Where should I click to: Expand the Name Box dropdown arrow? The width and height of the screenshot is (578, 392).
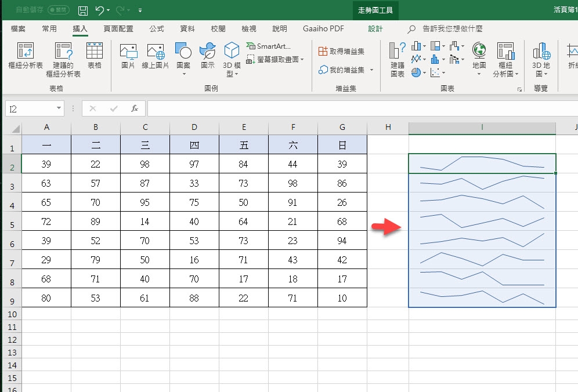pos(59,108)
